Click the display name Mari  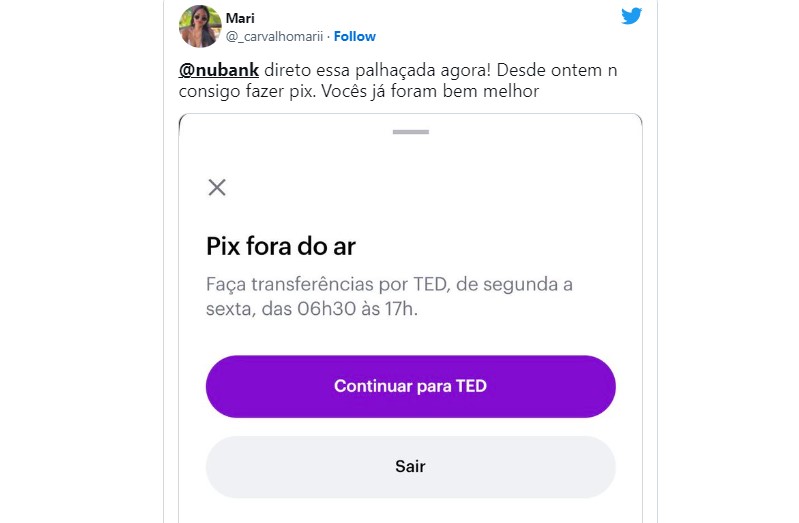(x=240, y=19)
